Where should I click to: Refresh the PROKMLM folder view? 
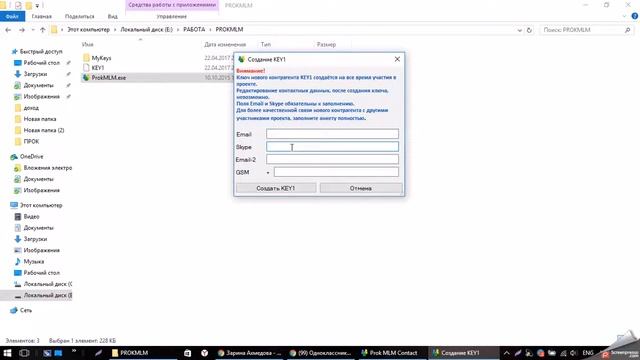pyautogui.click(x=529, y=30)
